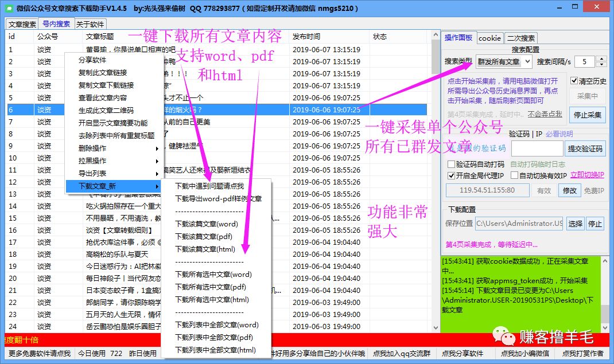Switch to the 号内搜索 tab

[x=56, y=24]
